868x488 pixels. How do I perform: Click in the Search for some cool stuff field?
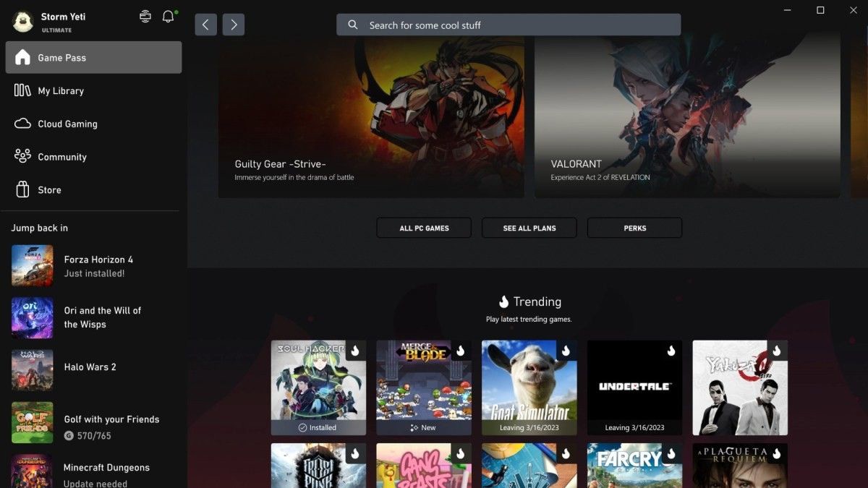tap(509, 25)
